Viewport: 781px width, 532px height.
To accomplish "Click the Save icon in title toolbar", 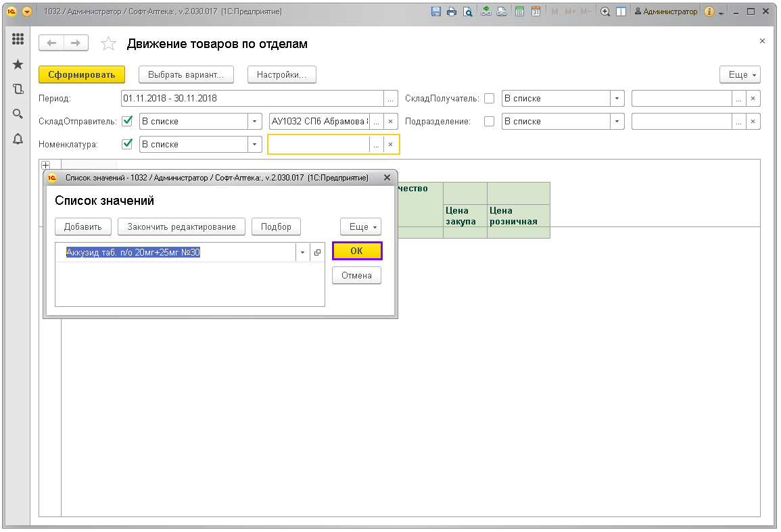I will coord(436,12).
